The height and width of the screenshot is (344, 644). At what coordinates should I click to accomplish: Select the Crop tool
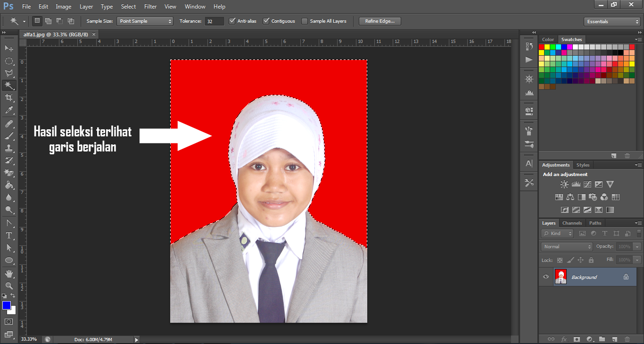tap(9, 98)
